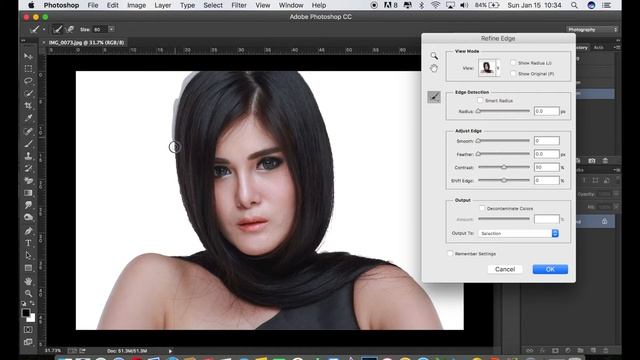The image size is (640, 360).
Task: Delete current state in the History panel
Action: tap(605, 160)
